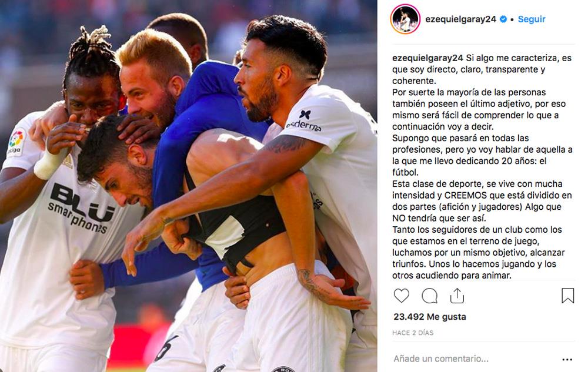
Task: Follow the account with the Seguir button
Action: pos(532,19)
